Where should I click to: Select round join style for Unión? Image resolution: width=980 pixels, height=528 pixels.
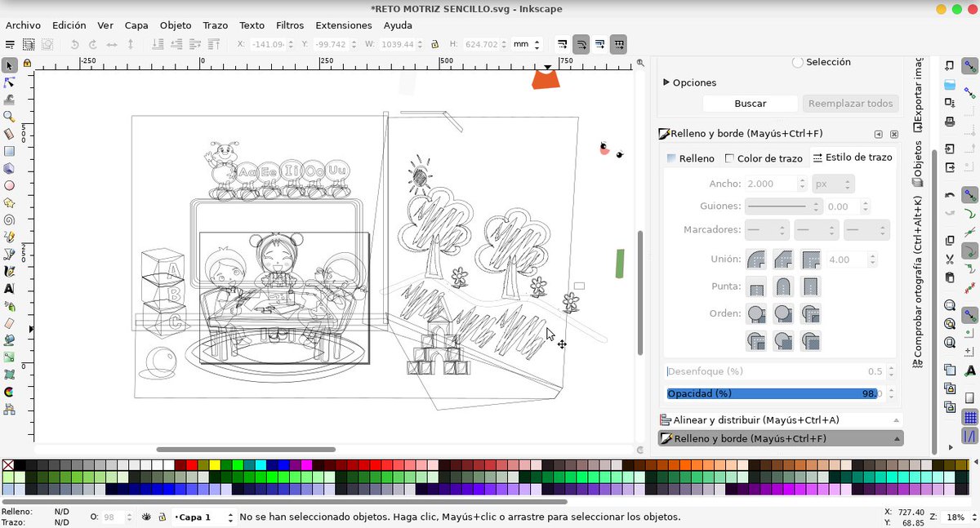[x=756, y=260]
